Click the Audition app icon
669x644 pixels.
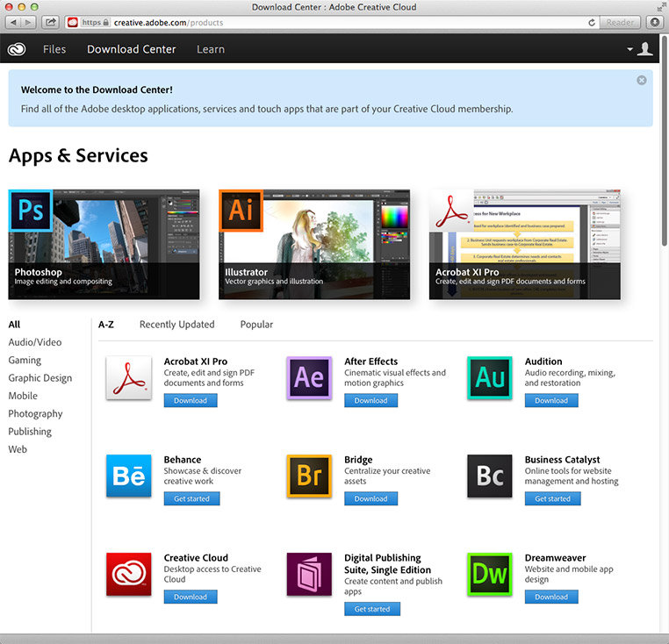tap(490, 378)
